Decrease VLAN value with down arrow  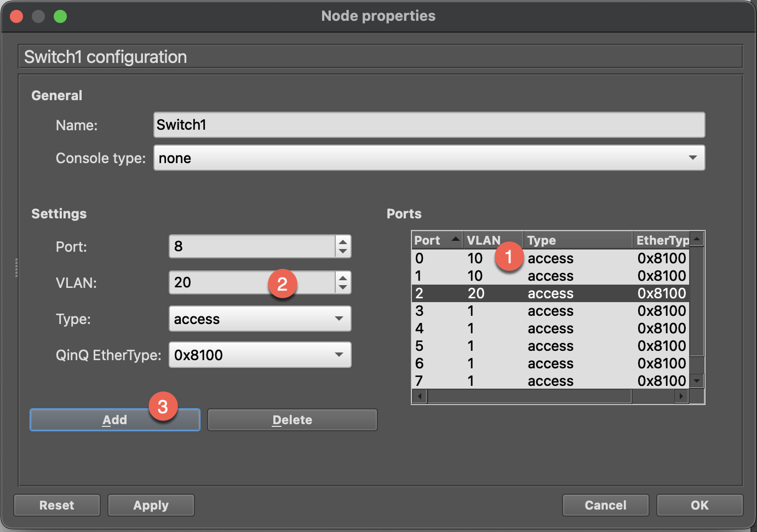(x=343, y=287)
